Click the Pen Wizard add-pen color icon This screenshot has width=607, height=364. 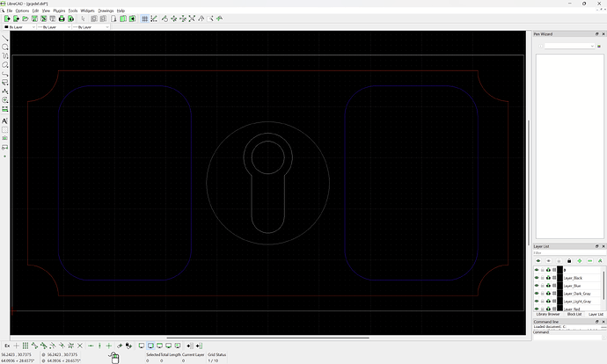(x=599, y=46)
